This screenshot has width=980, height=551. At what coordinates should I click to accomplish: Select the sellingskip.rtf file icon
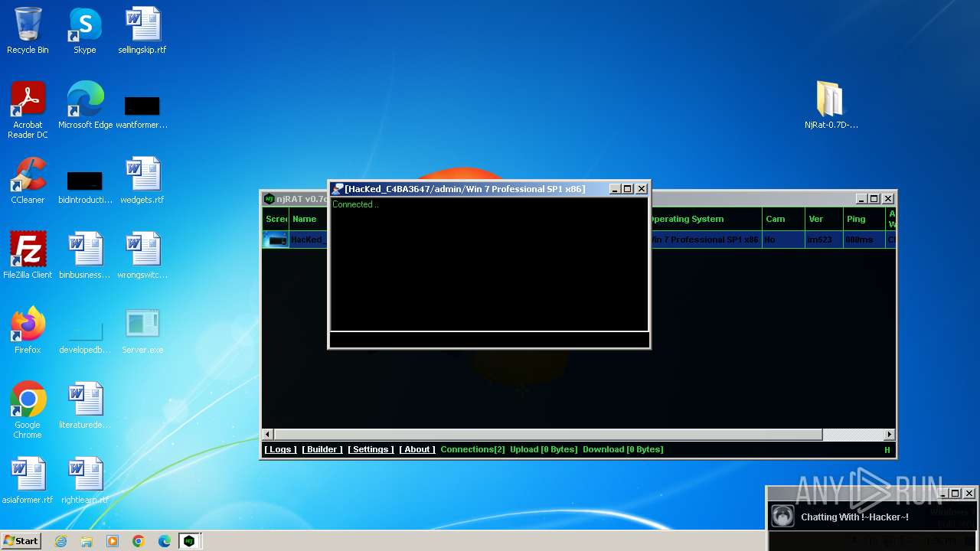coord(142,31)
